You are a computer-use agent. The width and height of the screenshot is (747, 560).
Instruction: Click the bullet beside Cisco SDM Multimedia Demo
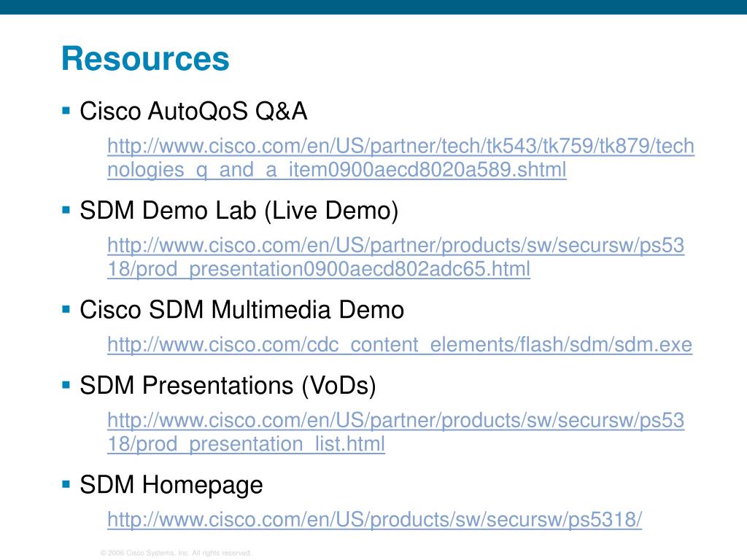pos(66,309)
